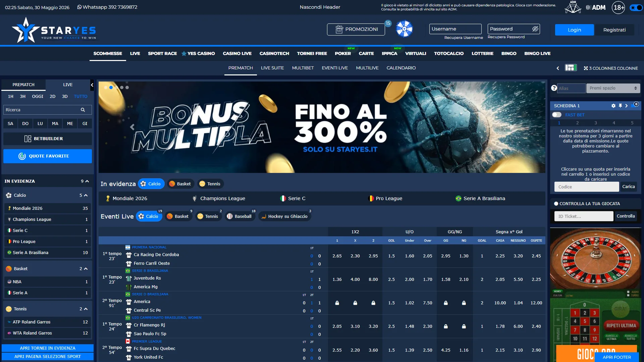Open the Multibet tab
Screen dimensions: 644x362
click(x=303, y=68)
